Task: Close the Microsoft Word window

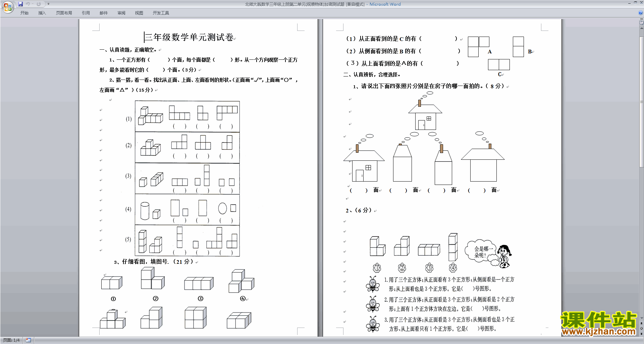Action: click(641, 3)
